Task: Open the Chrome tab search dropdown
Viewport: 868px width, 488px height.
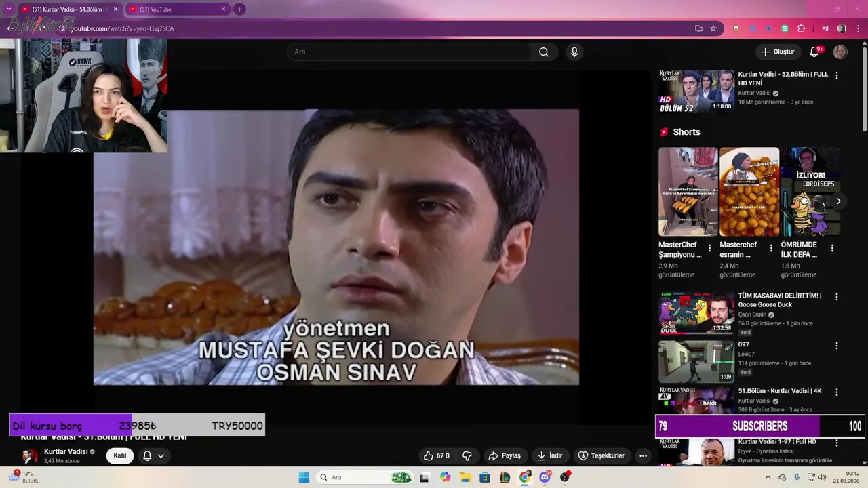Action: pos(9,9)
